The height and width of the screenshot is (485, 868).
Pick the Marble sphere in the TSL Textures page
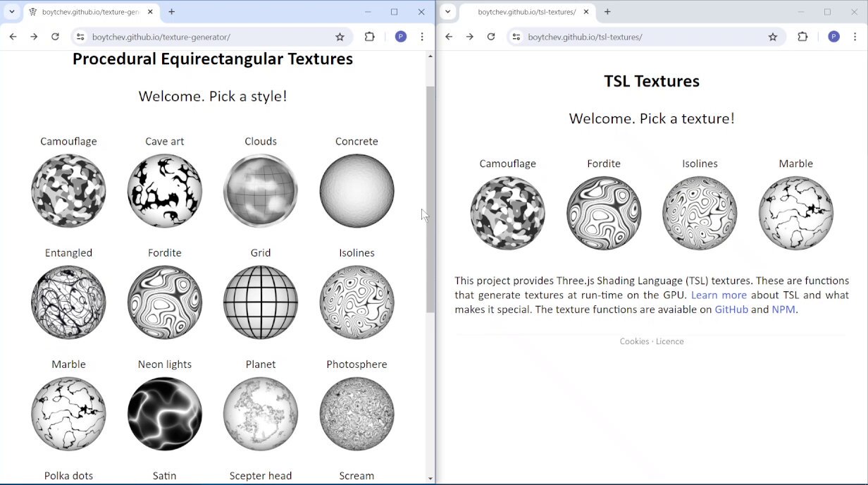tap(796, 213)
